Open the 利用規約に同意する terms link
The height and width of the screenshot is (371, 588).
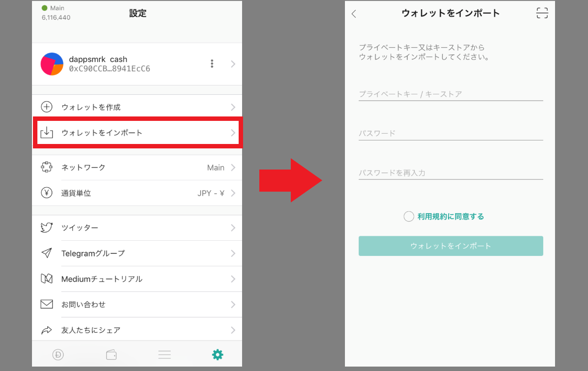pos(451,216)
